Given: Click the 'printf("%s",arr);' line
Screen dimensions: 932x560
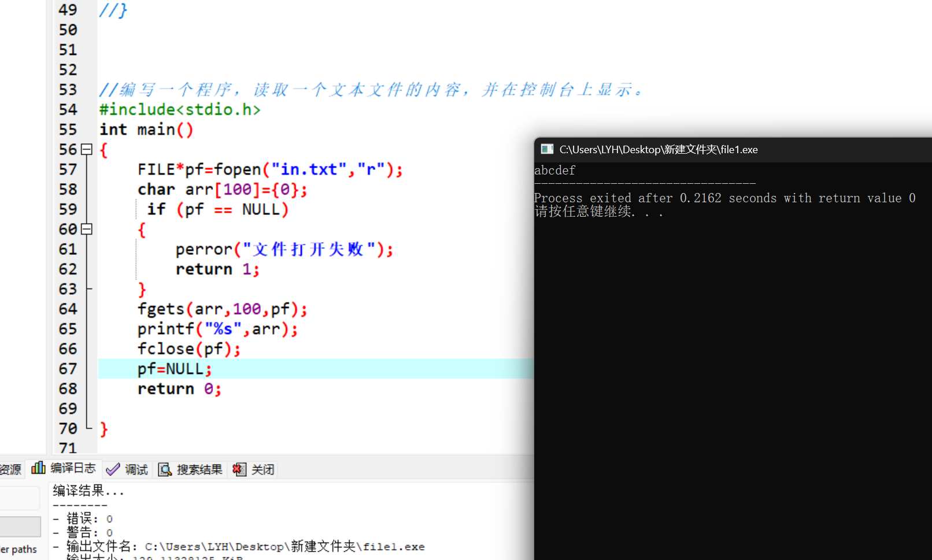Looking at the screenshot, I should tap(218, 329).
